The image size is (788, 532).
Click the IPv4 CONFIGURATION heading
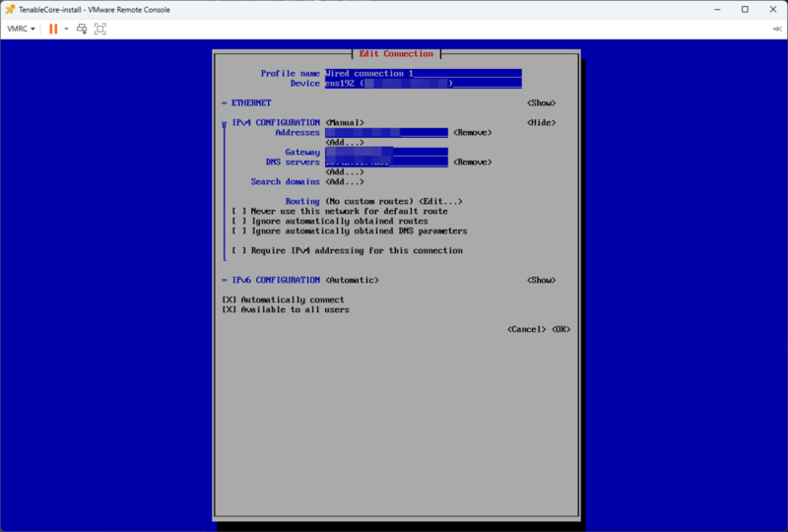coord(276,123)
